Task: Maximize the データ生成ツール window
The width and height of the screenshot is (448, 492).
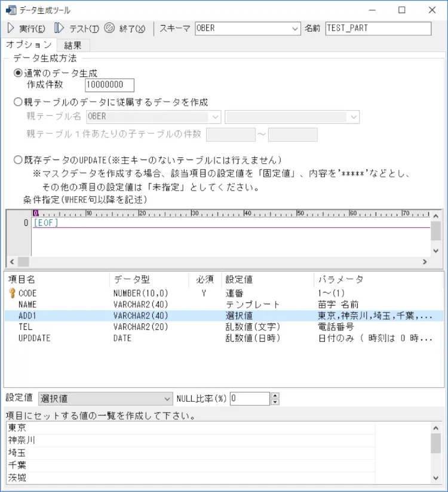Action: tap(401, 10)
